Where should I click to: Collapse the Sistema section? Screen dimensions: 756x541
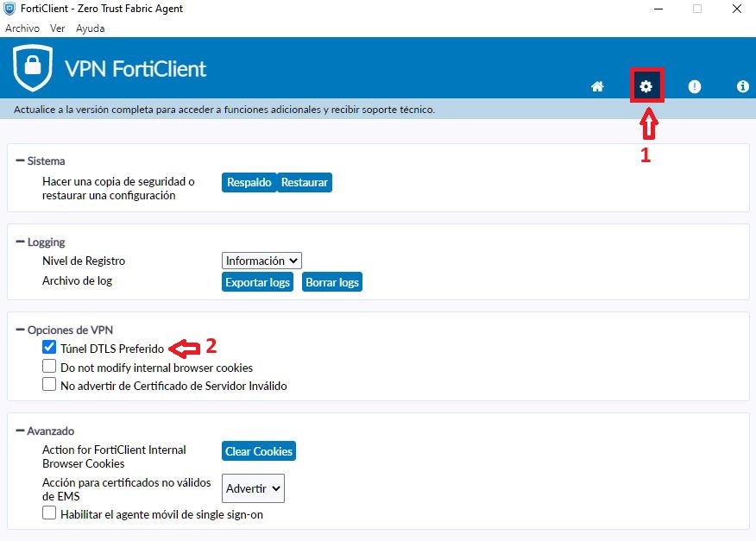pyautogui.click(x=20, y=160)
